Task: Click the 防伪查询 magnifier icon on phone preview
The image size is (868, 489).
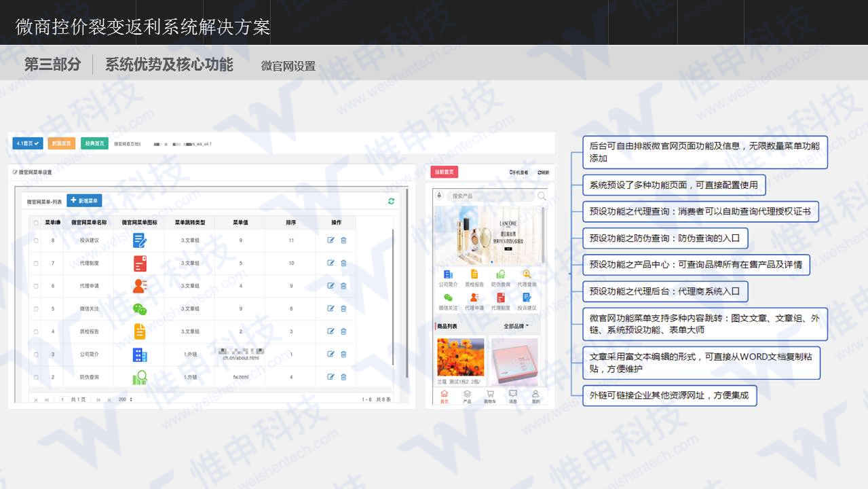Action: 500,274
